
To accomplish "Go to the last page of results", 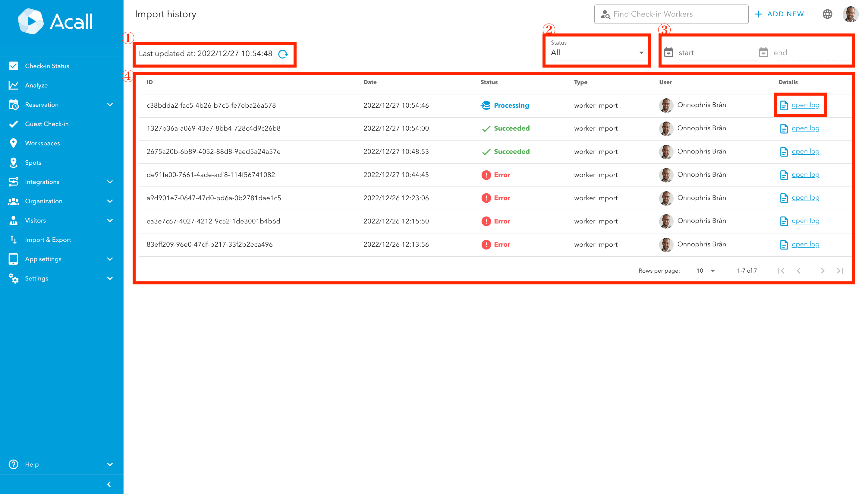I will click(840, 271).
